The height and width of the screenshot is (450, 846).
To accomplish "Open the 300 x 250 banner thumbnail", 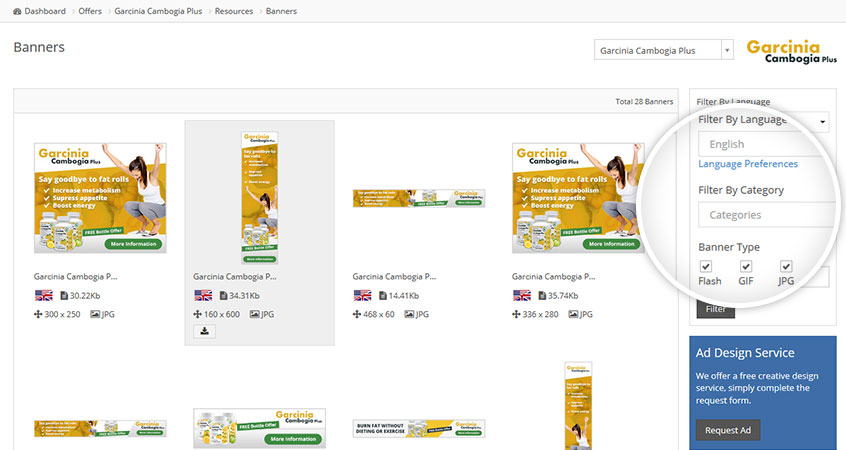I will [100, 198].
